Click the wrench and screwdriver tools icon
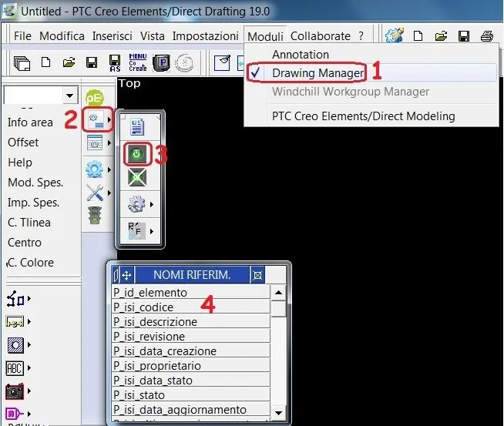Viewport: 504px width, 426px height. point(95,193)
